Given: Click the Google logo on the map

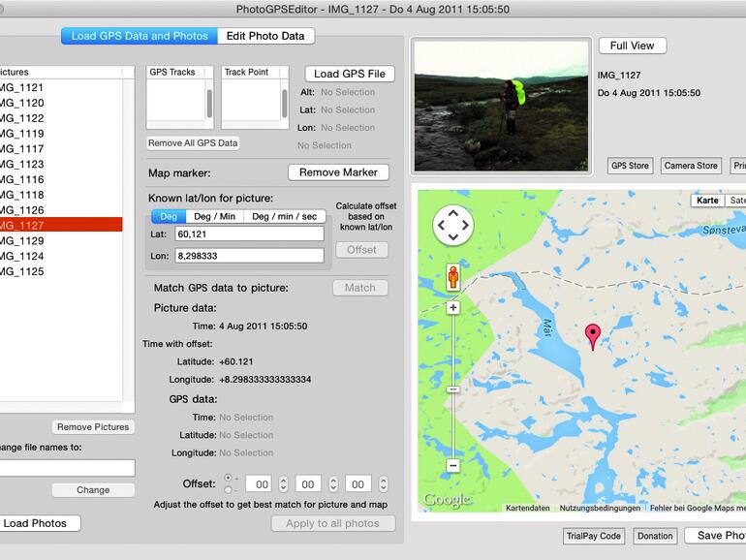Looking at the screenshot, I should pos(446,501).
